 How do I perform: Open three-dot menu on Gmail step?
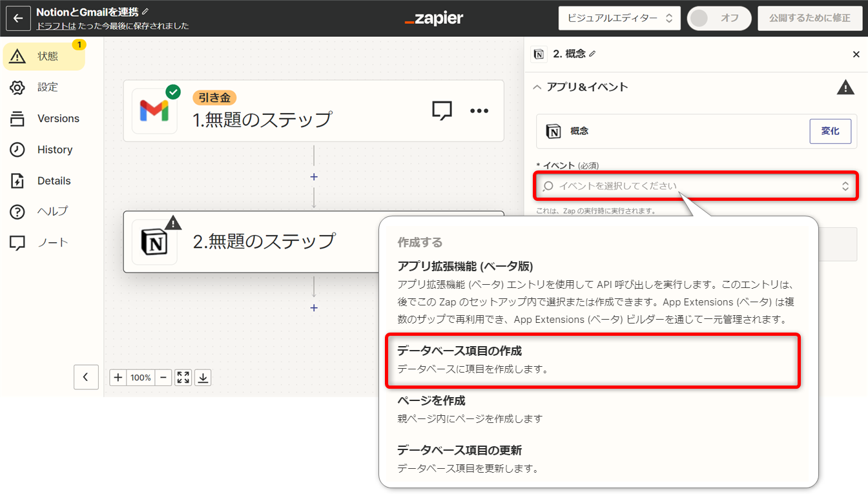pos(479,111)
